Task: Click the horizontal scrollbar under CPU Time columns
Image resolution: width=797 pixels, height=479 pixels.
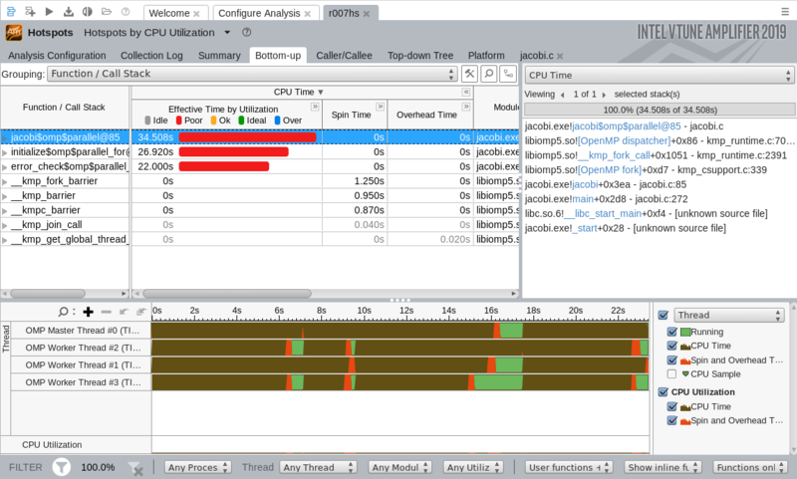Action: click(227, 294)
